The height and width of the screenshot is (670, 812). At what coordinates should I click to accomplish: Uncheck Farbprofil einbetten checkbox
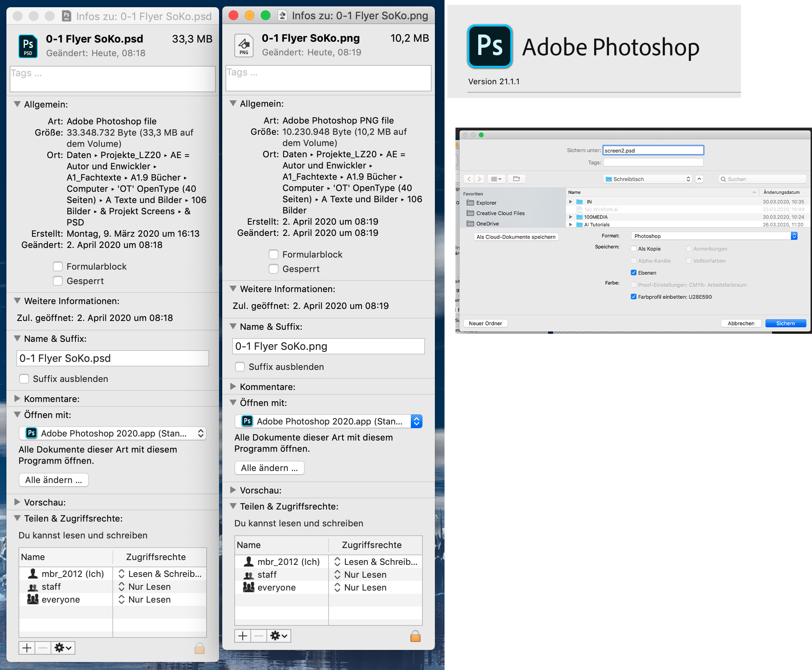[633, 297]
